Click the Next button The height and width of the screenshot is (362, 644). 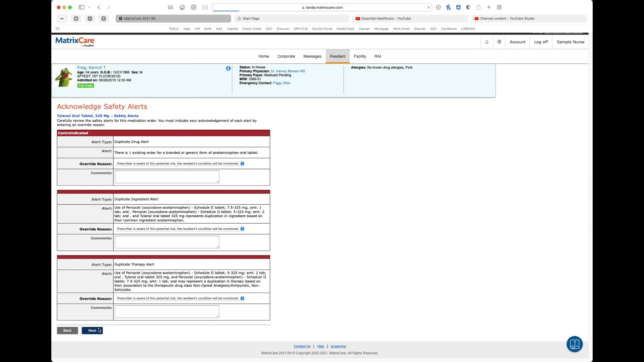click(x=92, y=330)
